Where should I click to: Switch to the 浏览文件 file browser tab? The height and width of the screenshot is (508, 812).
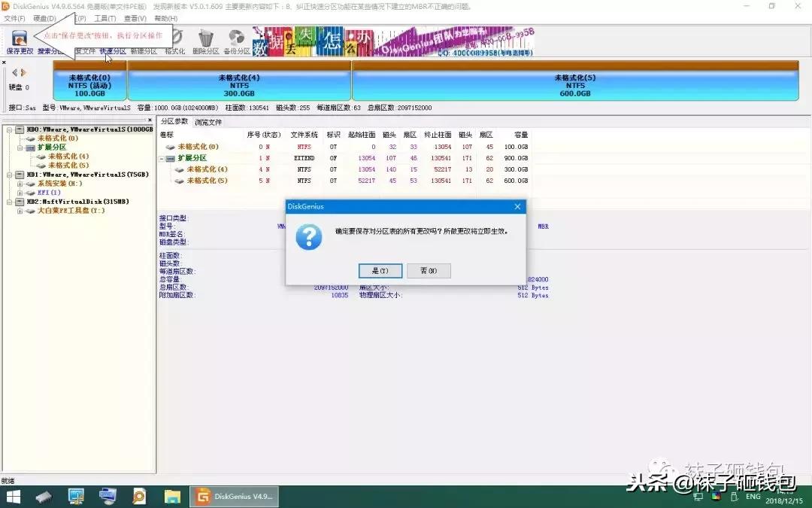click(x=205, y=120)
